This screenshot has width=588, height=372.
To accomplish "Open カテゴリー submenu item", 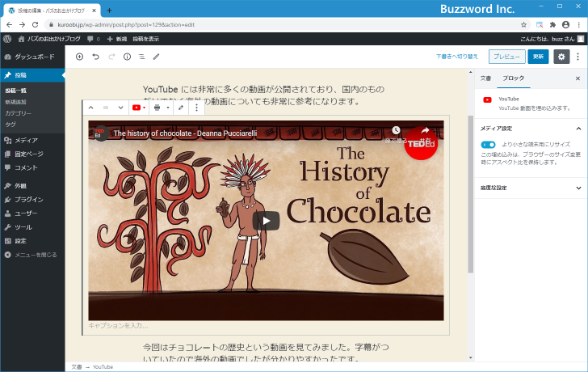I will 19,113.
